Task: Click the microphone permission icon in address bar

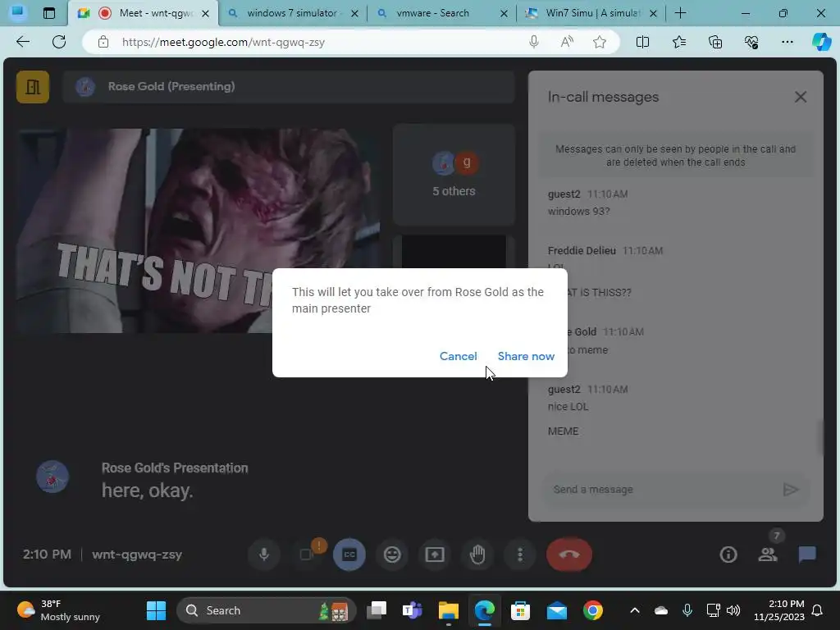Action: [533, 42]
